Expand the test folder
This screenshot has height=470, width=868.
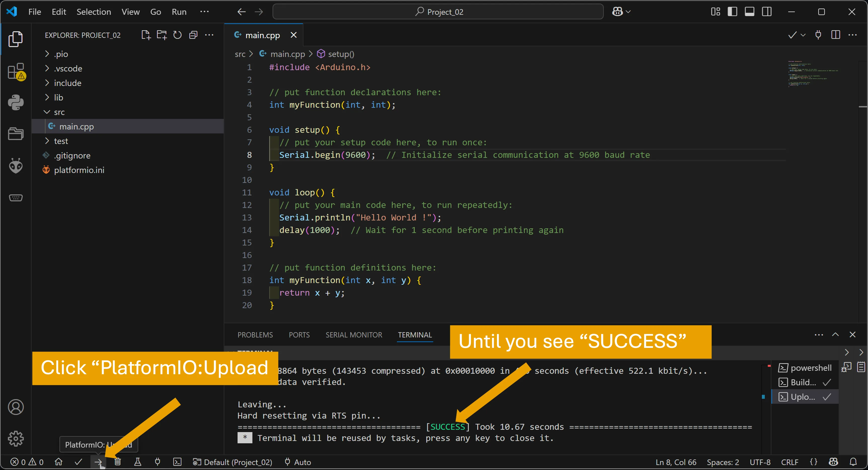point(128,141)
